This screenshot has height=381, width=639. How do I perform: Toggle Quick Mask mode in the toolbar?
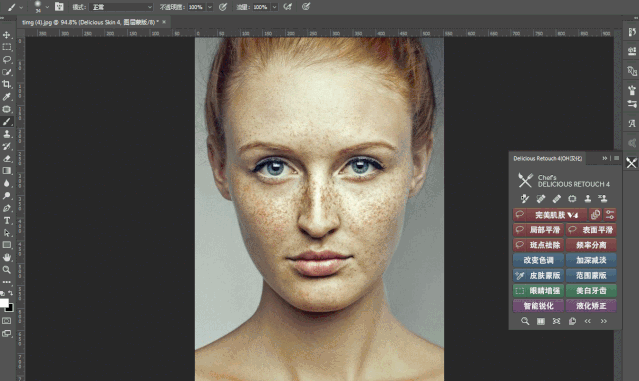(7, 321)
